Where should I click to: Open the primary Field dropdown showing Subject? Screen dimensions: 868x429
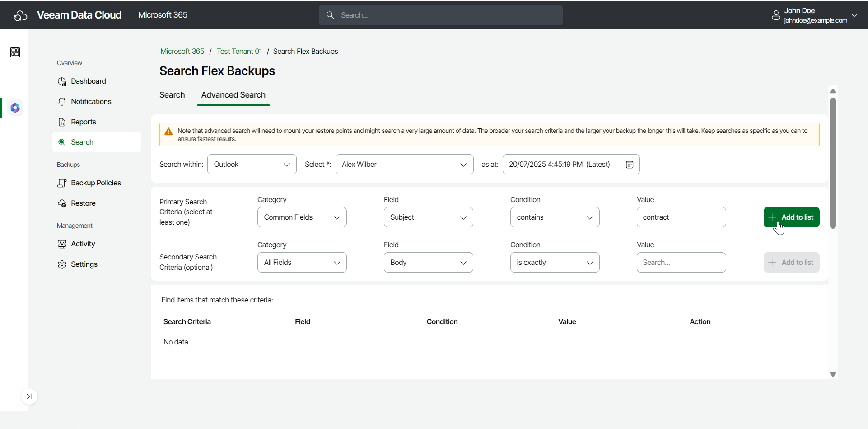pos(429,217)
